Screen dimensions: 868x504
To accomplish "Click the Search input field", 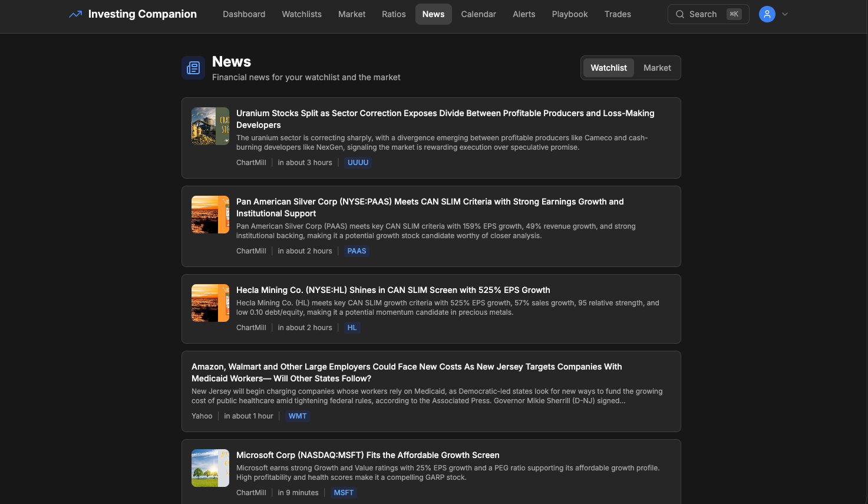I will click(708, 14).
